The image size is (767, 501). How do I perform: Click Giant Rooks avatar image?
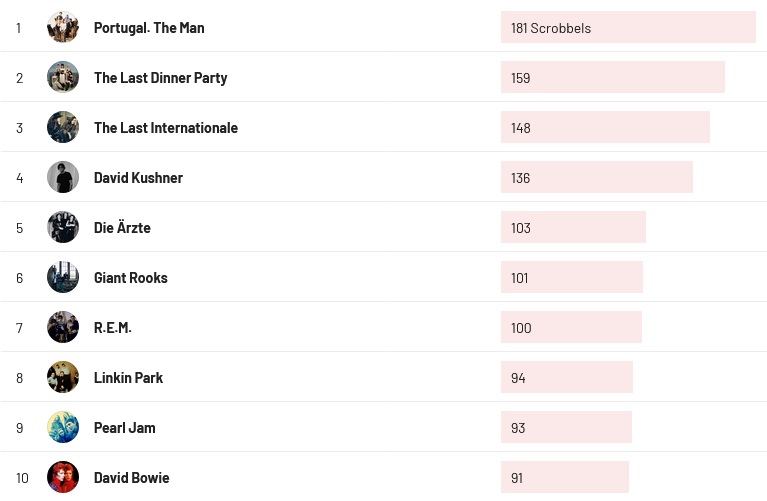pyautogui.click(x=63, y=277)
